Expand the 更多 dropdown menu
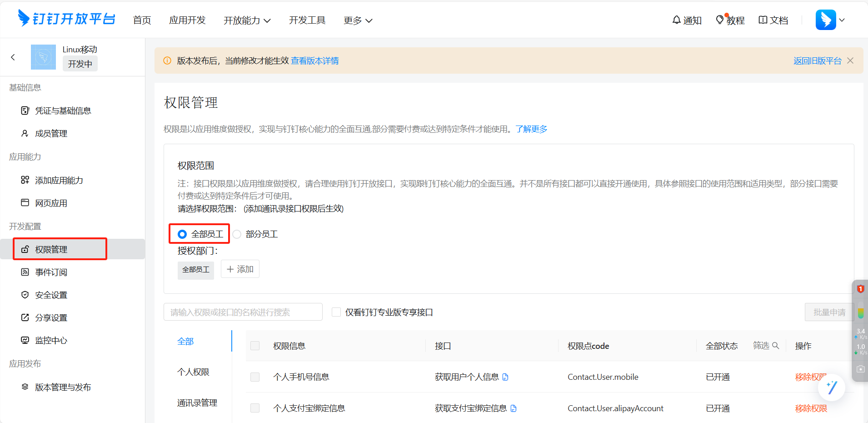Screen dimensions: 868x423 click(358, 20)
